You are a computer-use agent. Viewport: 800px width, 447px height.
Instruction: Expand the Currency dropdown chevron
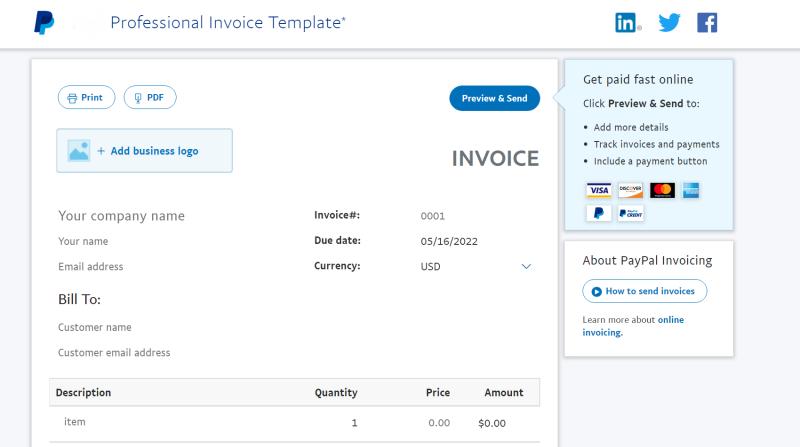[526, 266]
